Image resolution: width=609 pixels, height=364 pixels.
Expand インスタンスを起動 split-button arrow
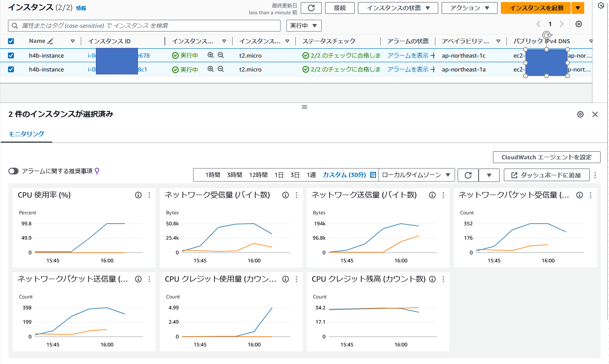point(578,8)
